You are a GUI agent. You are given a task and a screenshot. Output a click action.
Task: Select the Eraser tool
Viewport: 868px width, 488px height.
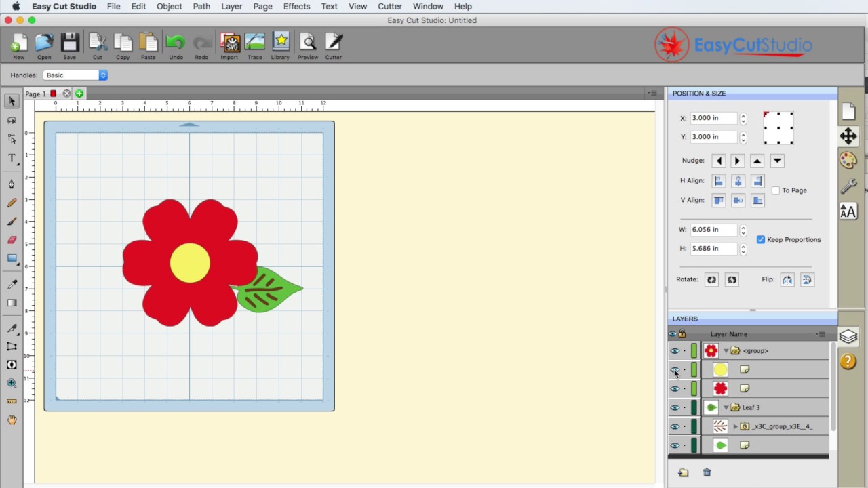pyautogui.click(x=12, y=239)
